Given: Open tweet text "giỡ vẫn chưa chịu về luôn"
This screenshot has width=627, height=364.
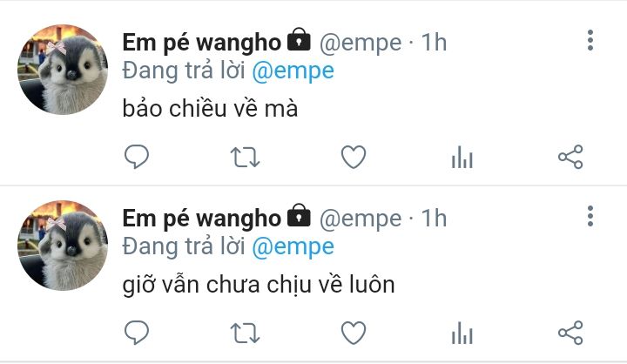Looking at the screenshot, I should point(259,286).
